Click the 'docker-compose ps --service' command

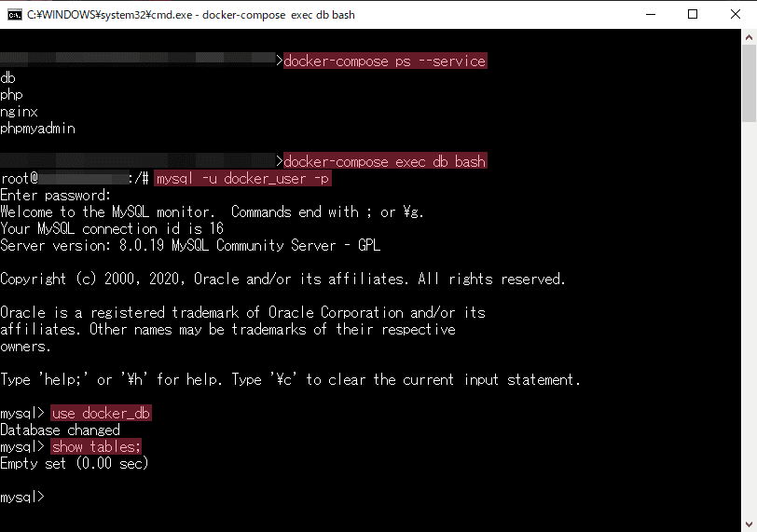(385, 61)
